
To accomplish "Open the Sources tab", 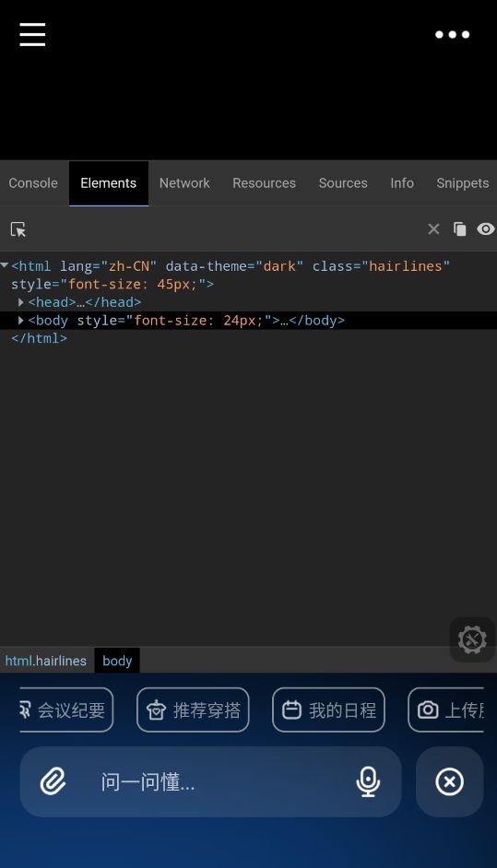I will tap(343, 183).
